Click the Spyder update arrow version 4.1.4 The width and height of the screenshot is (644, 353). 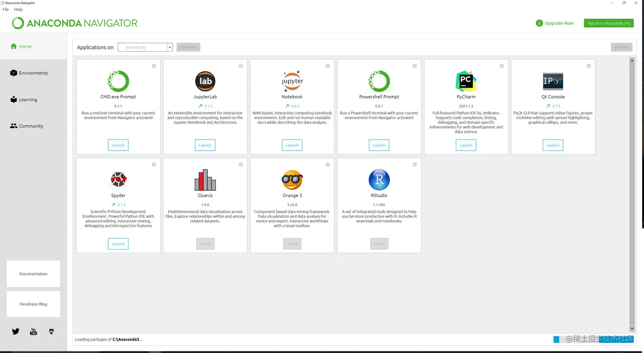[x=118, y=205]
